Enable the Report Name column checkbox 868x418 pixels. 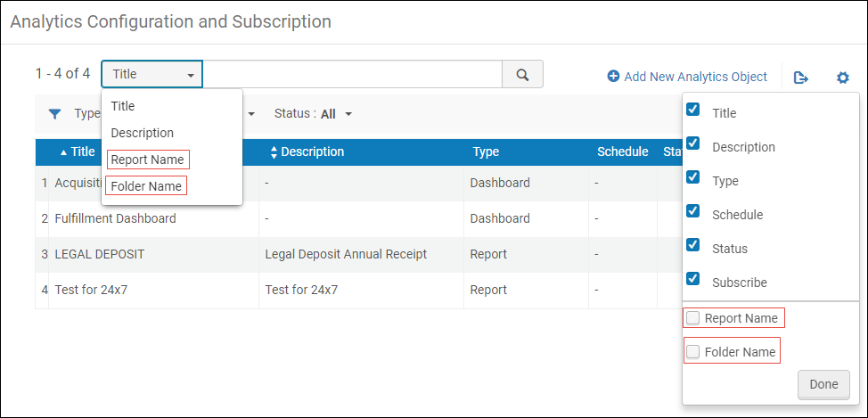693,318
